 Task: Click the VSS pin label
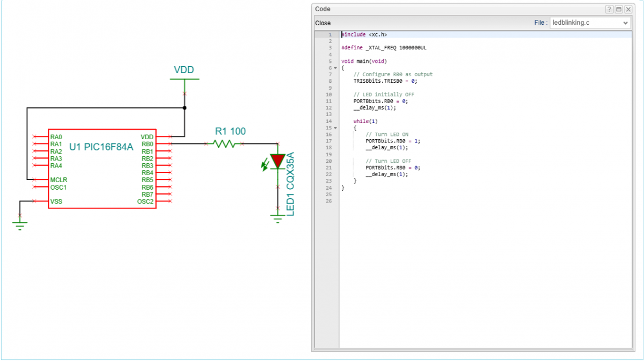tap(56, 201)
